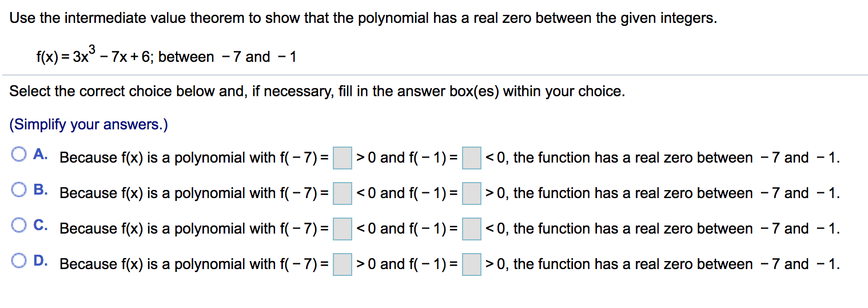Click the bold letter label B.
Viewport: 868px width, 308px height.
[40, 190]
